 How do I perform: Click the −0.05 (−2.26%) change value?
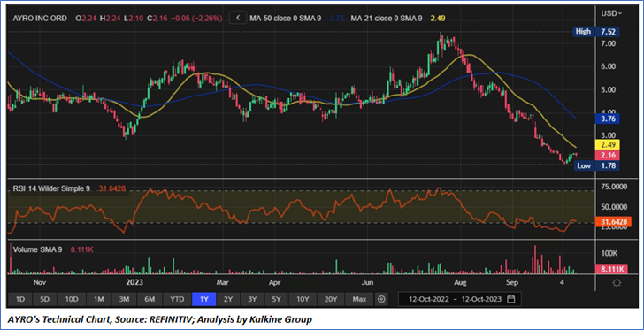(195, 18)
